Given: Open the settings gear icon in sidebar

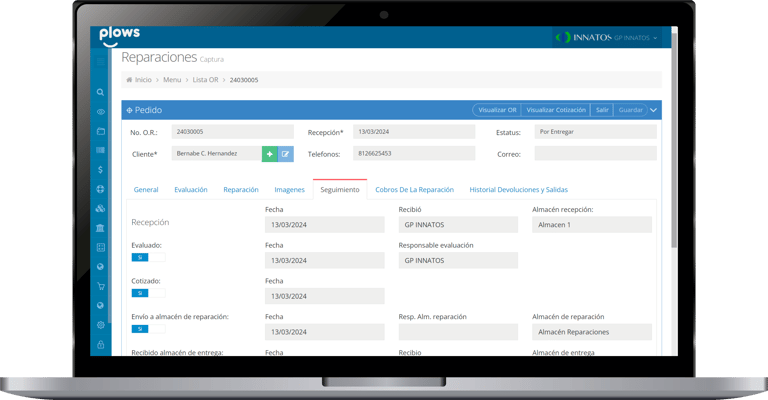Looking at the screenshot, I should [x=100, y=325].
